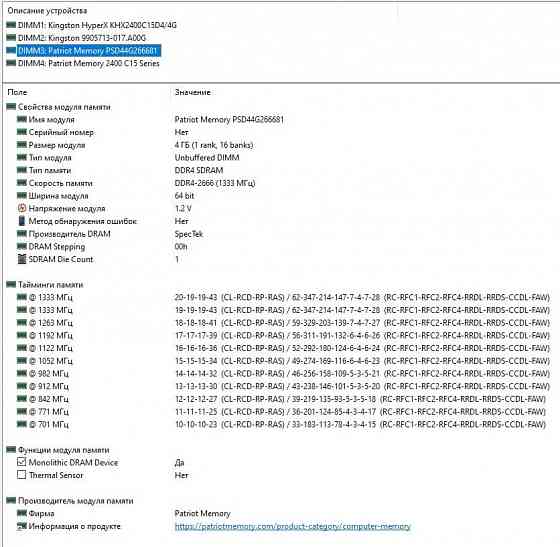Viewport: 560px width, 547px height.
Task: Click the Значение column header
Action: click(192, 92)
